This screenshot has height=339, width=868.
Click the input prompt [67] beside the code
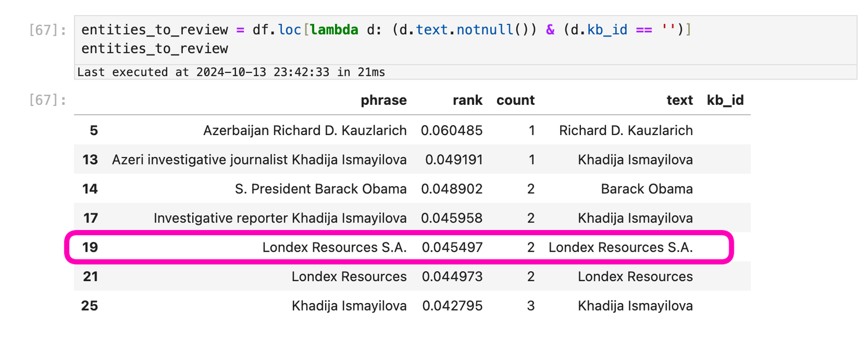47,30
